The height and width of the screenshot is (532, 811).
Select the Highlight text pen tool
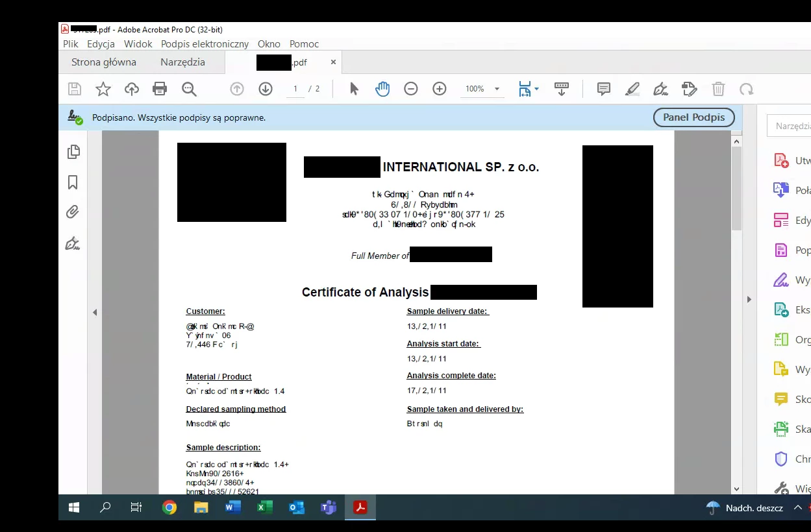coord(632,89)
